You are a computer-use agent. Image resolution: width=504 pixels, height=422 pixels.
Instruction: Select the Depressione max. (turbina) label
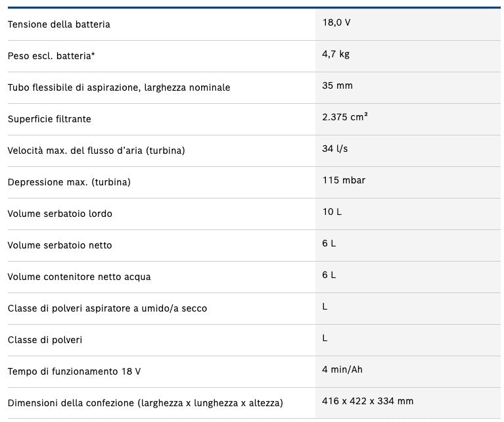pyautogui.click(x=69, y=182)
